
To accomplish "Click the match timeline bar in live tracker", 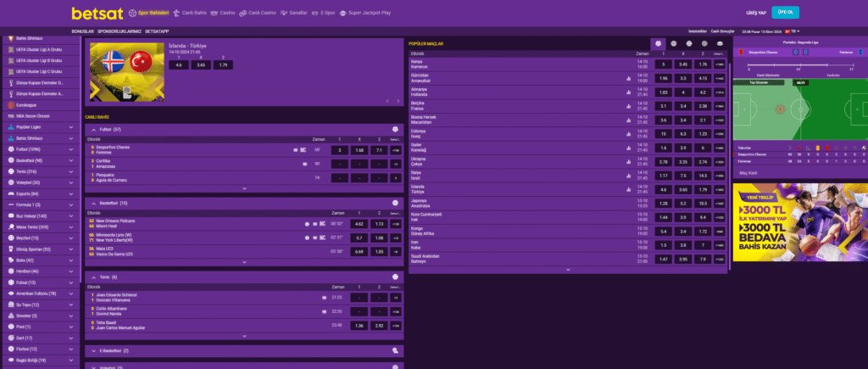I will point(800,64).
